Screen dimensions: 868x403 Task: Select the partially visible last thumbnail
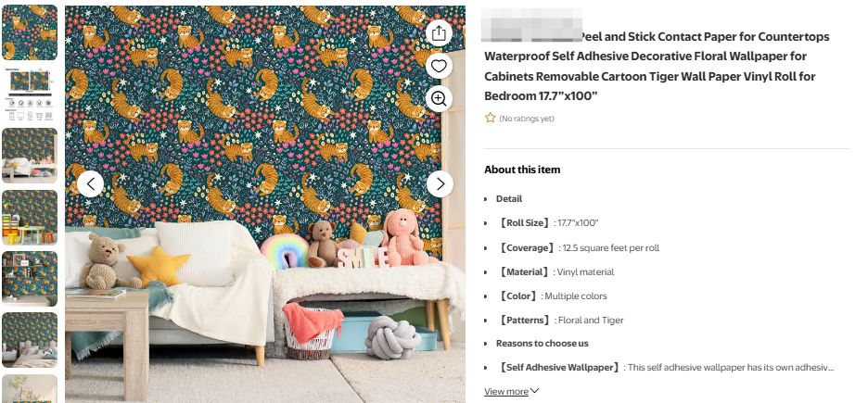30,388
